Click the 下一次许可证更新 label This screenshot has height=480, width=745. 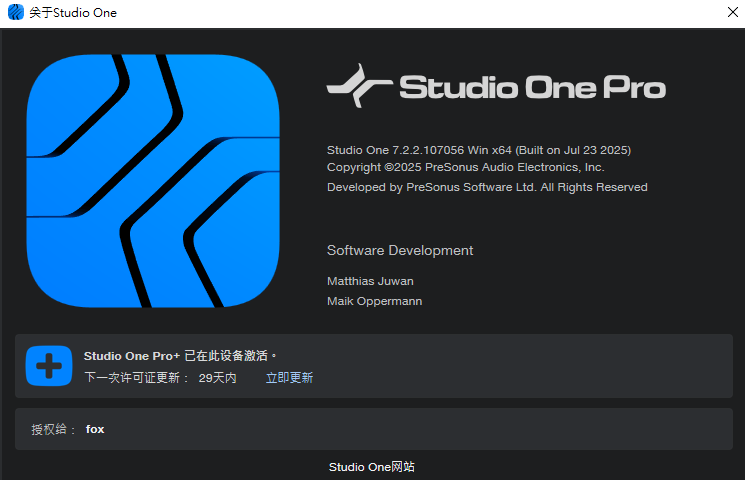pos(136,378)
